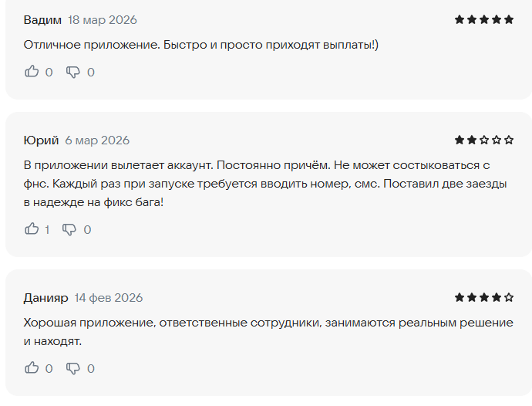
Task: Click the date 14 фев 2026
Action: click(109, 297)
